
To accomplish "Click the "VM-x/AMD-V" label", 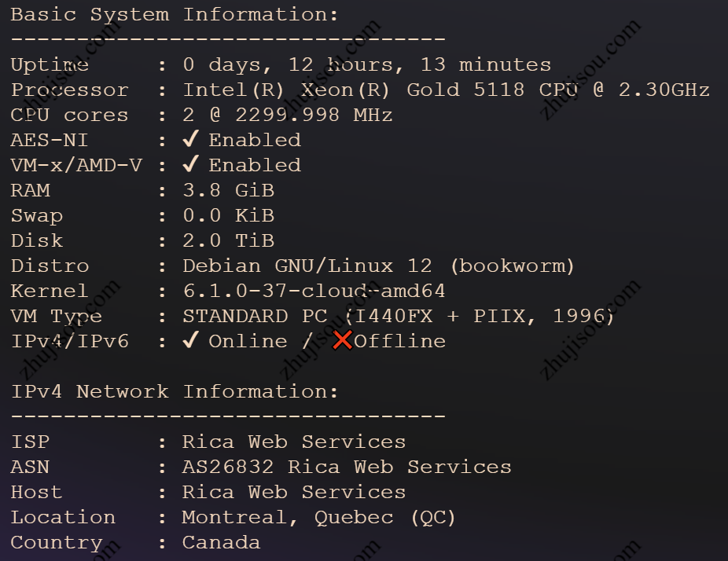I will pos(76,165).
